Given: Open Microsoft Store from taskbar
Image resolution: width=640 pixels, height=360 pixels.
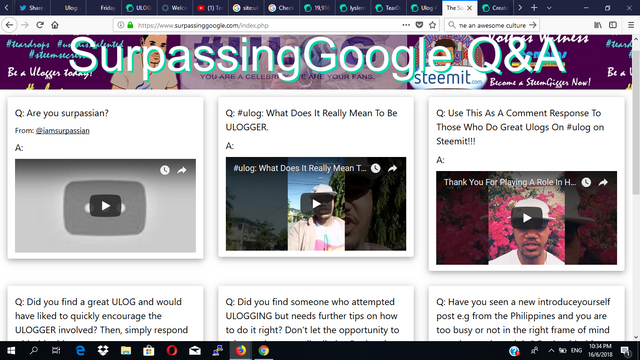Looking at the screenshot, I should (149, 351).
